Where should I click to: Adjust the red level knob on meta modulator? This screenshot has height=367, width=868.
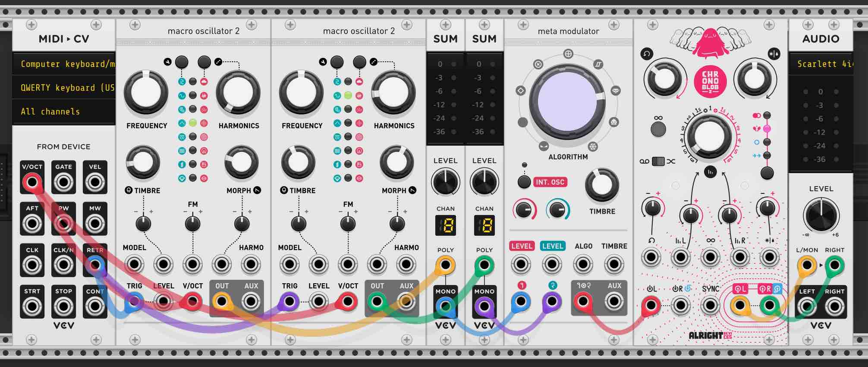click(524, 210)
